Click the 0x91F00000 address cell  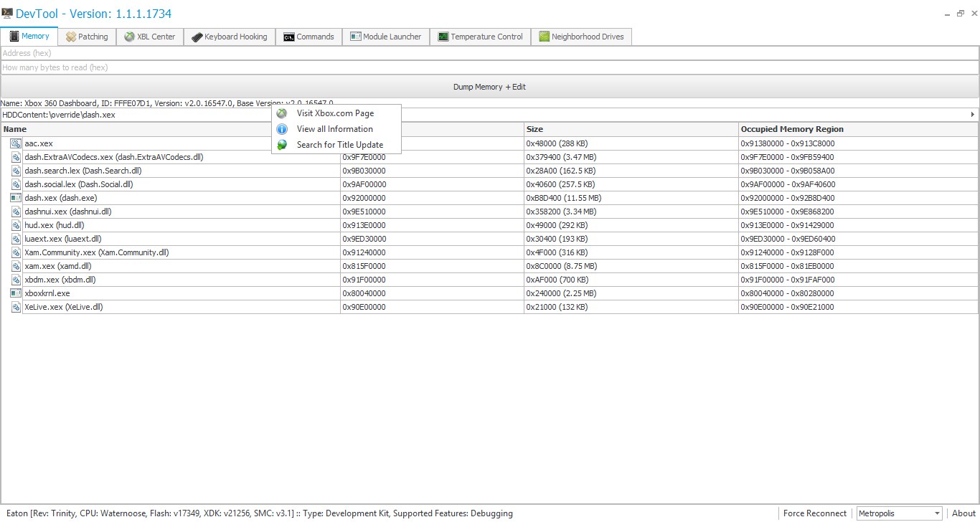point(433,280)
